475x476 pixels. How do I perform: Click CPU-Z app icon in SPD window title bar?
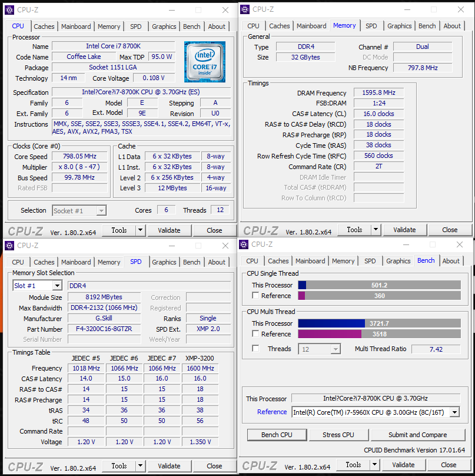pyautogui.click(x=9, y=245)
